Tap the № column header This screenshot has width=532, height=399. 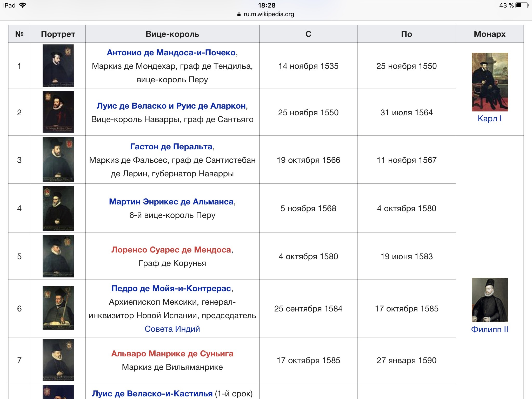point(19,34)
